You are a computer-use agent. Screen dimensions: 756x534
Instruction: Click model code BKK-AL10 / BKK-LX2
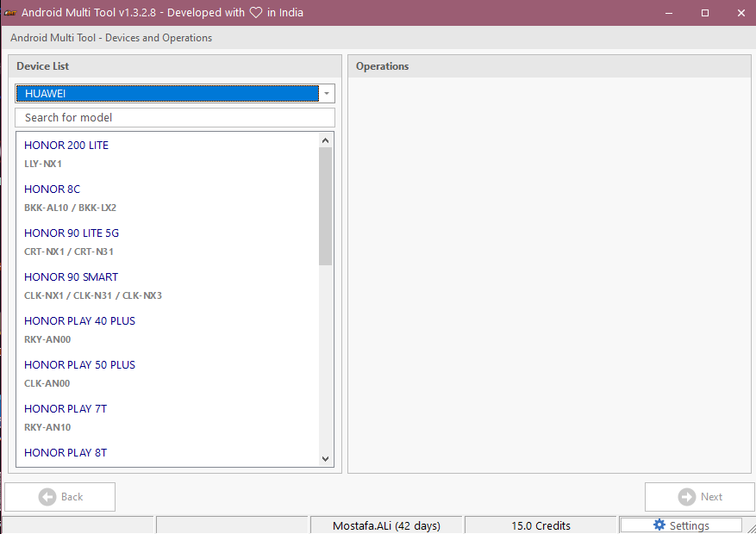[x=71, y=208]
